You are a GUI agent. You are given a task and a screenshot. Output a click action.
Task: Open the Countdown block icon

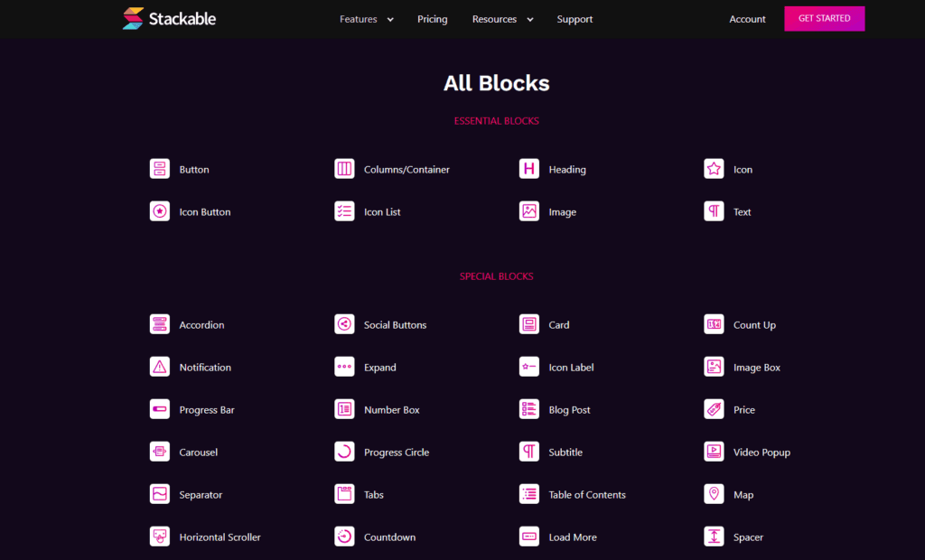point(344,537)
